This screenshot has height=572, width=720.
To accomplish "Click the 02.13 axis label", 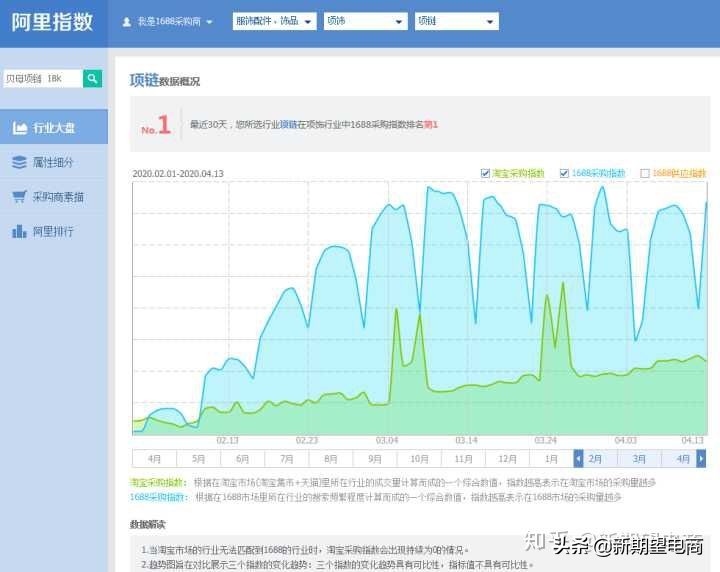I will pos(228,440).
